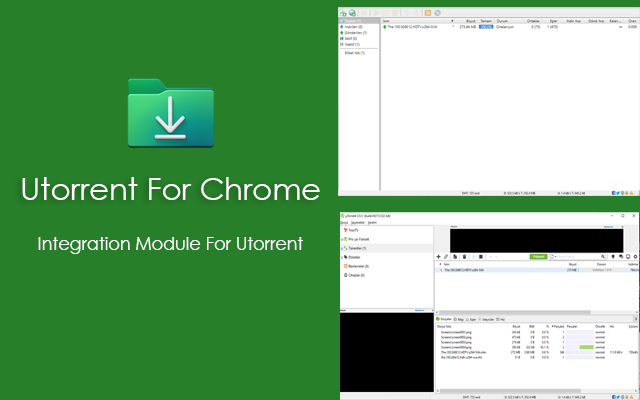
Task: Open Seçenekler menu in lower window
Action: point(358,223)
